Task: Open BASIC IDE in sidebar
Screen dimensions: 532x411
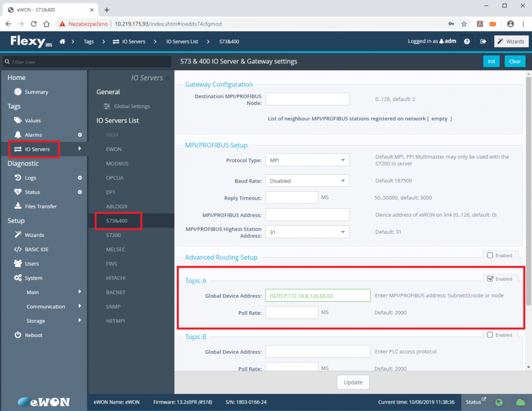Action: point(37,249)
